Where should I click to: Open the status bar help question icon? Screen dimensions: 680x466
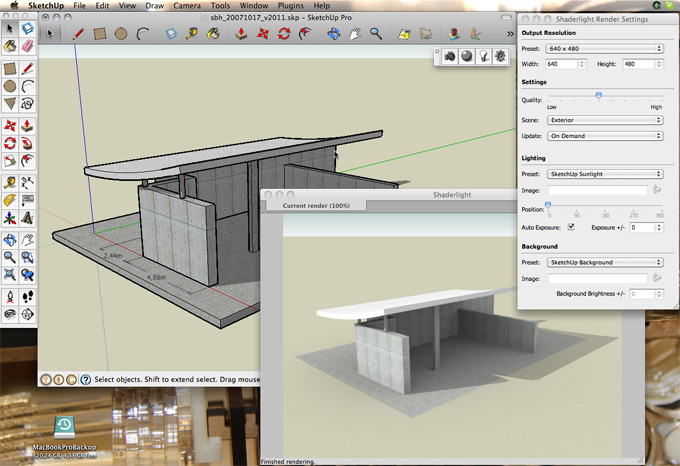85,380
